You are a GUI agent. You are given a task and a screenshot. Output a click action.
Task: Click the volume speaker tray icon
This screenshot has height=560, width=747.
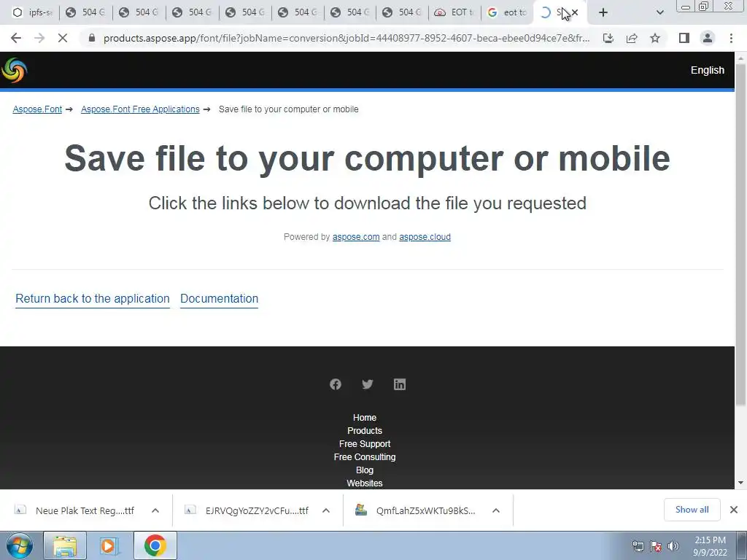[x=673, y=545]
